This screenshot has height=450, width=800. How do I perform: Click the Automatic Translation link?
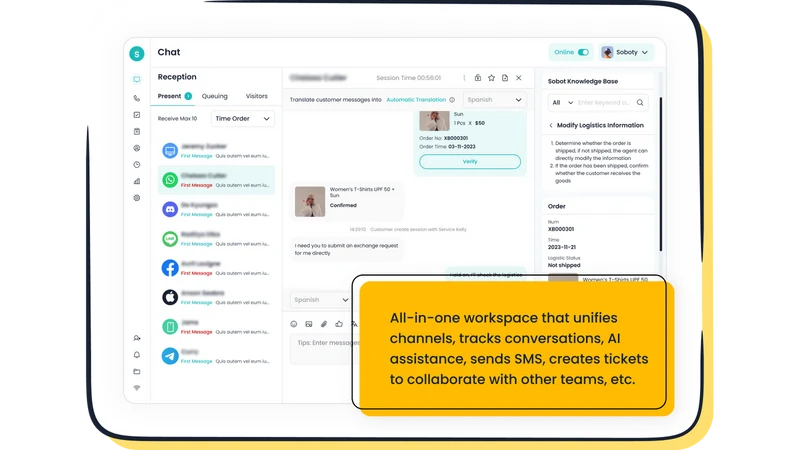(416, 100)
